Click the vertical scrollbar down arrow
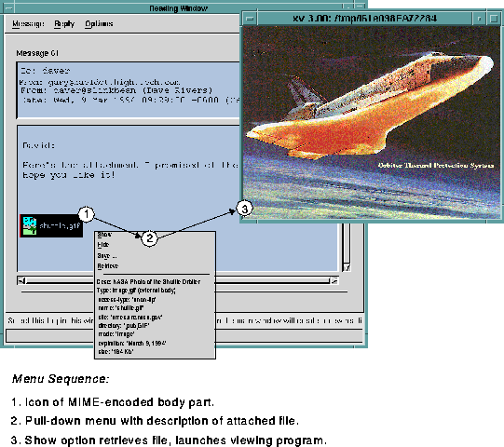The width and height of the screenshot is (504, 447). tap(347, 267)
